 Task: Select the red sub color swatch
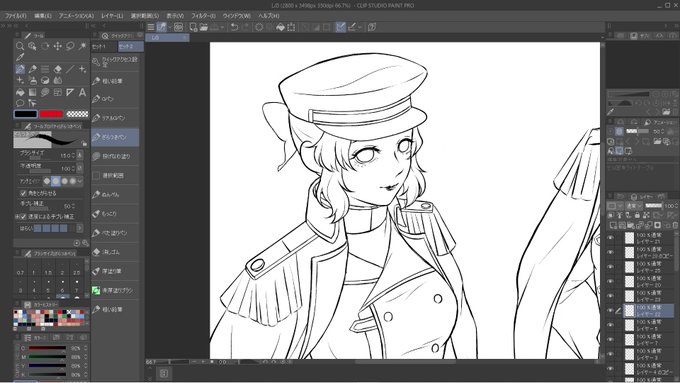tap(51, 114)
